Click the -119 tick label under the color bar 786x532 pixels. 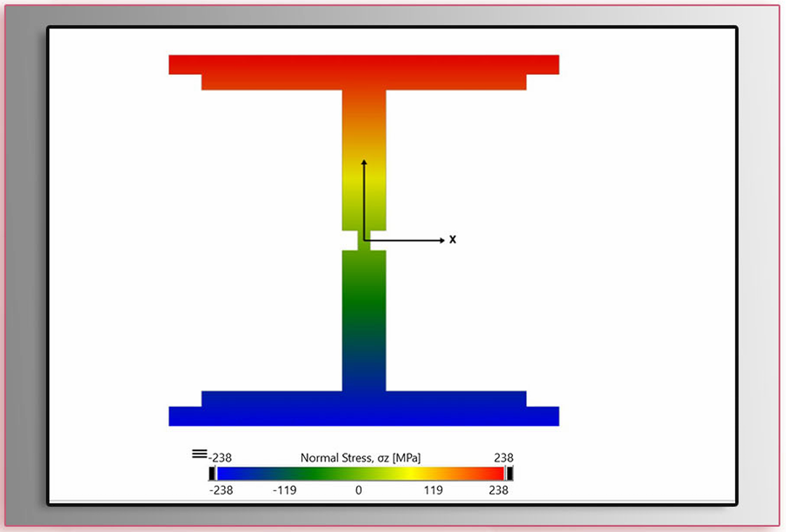coord(285,490)
